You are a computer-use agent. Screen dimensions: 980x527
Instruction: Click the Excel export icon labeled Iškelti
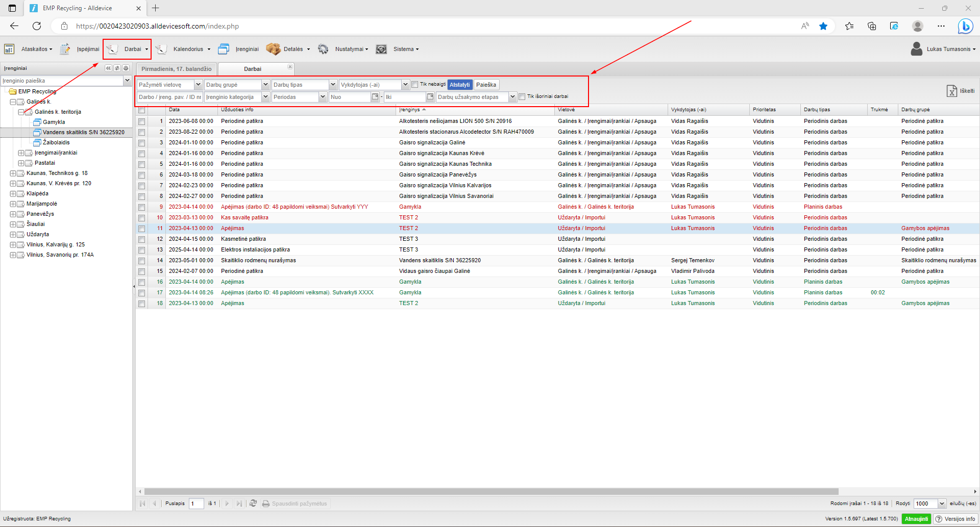pyautogui.click(x=952, y=91)
